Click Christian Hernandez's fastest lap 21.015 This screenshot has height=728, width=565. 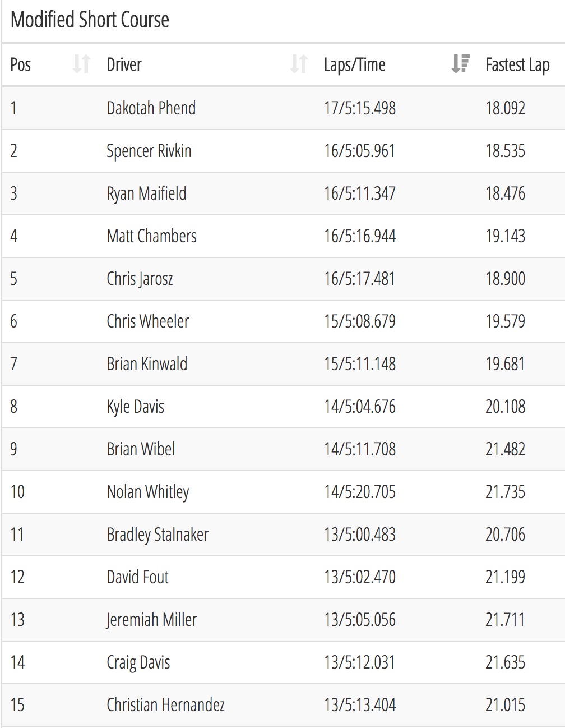[505, 705]
